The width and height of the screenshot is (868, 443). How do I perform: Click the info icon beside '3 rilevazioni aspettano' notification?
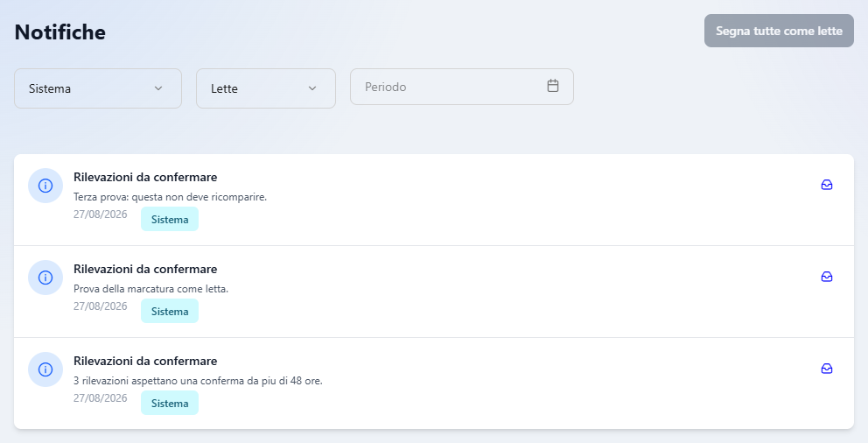coord(45,369)
